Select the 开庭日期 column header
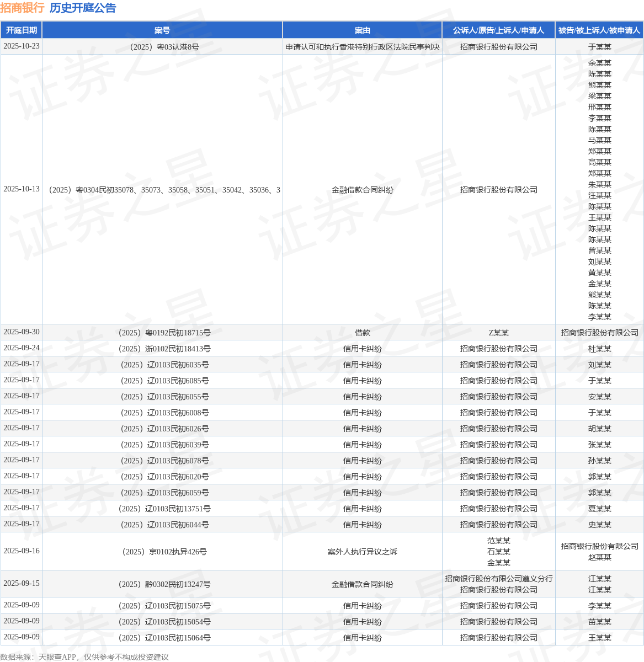This screenshot has width=644, height=662. click(22, 30)
